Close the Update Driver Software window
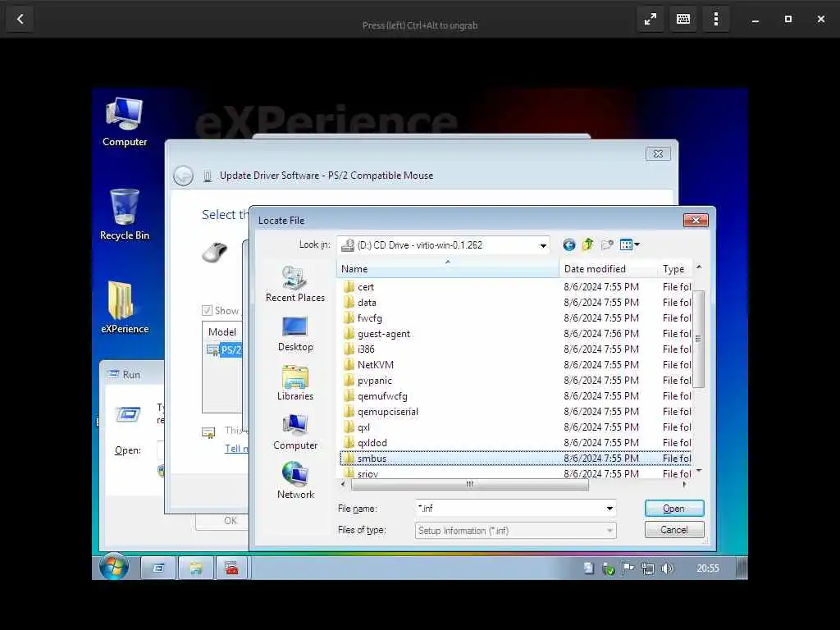Viewport: 840px width, 630px height. (x=658, y=153)
